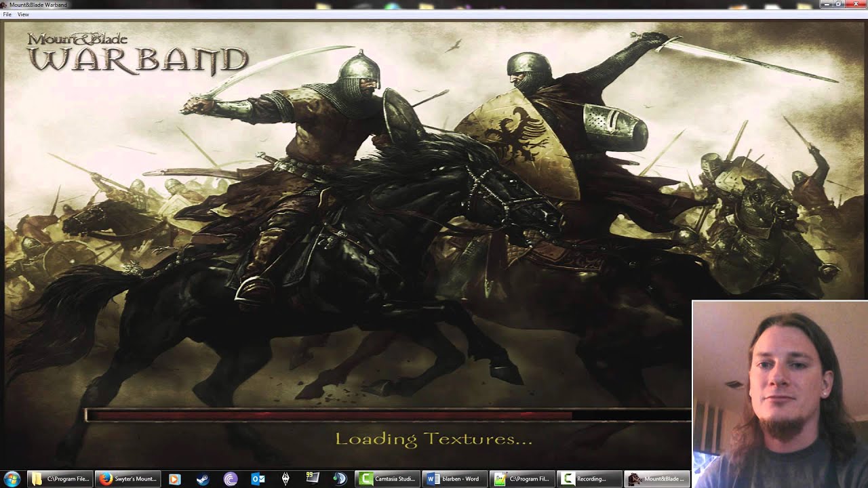This screenshot has width=868, height=488.
Task: Launch the media player taskbar icon
Action: 174,479
